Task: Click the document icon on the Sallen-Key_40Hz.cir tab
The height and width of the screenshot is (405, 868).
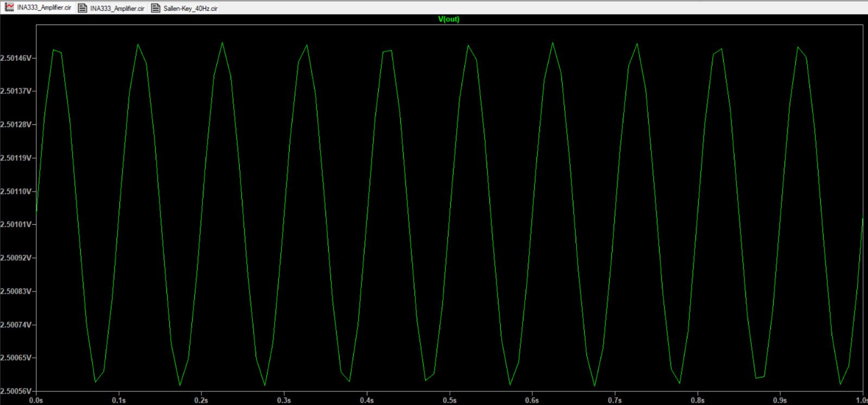Action: tap(156, 8)
